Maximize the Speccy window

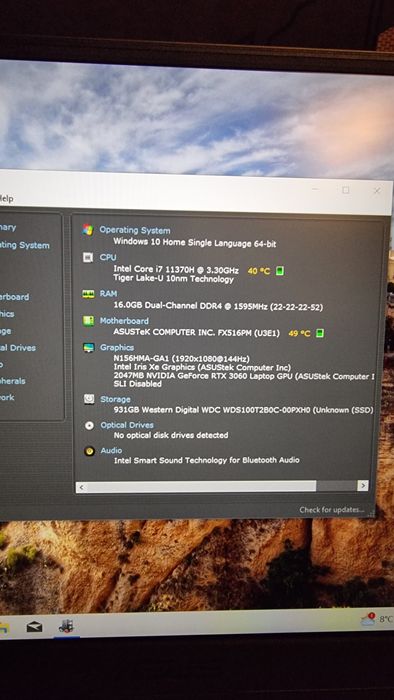(345, 191)
